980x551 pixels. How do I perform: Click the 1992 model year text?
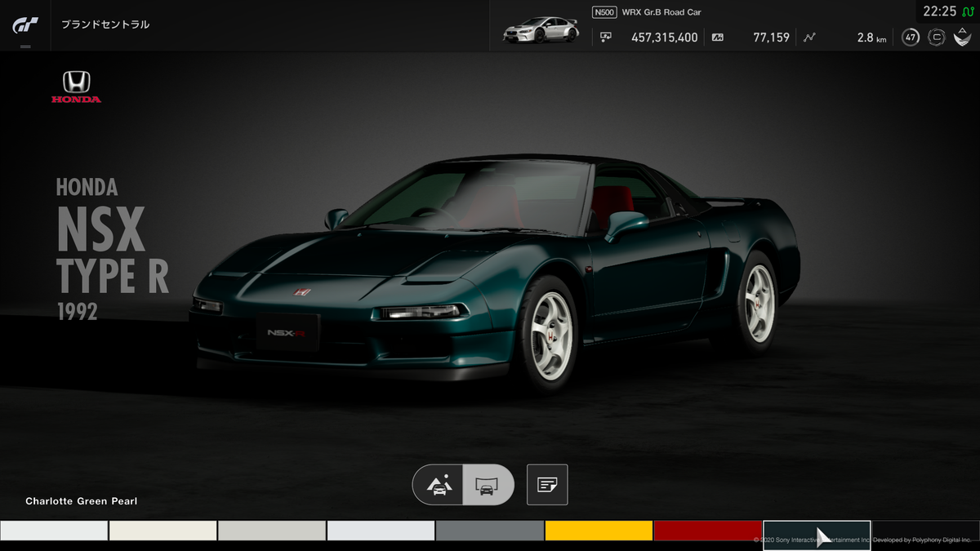(x=77, y=311)
